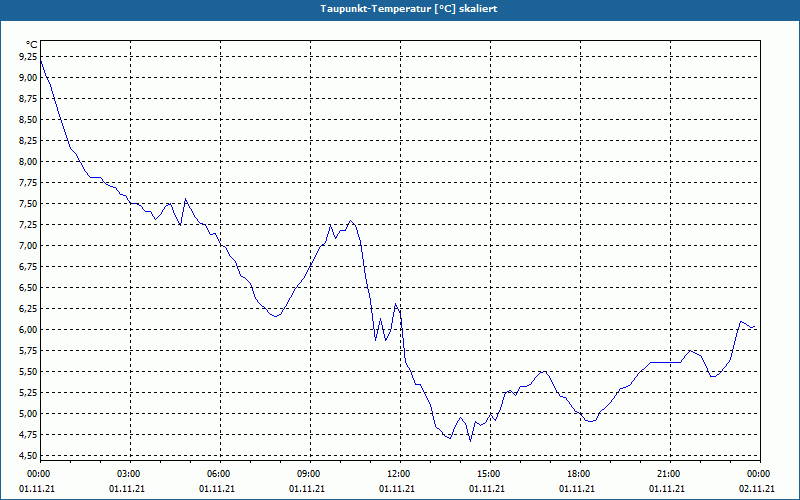Click the 8,50 y-axis value
Image resolution: width=800 pixels, height=500 pixels.
click(28, 119)
